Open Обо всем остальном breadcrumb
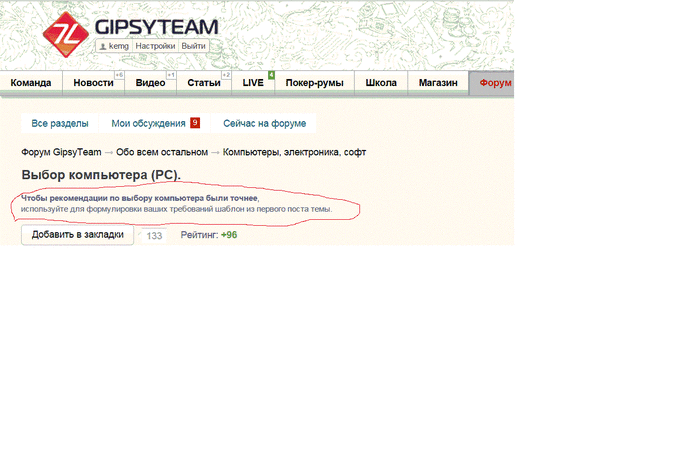Image resolution: width=700 pixels, height=451 pixels. (x=162, y=152)
